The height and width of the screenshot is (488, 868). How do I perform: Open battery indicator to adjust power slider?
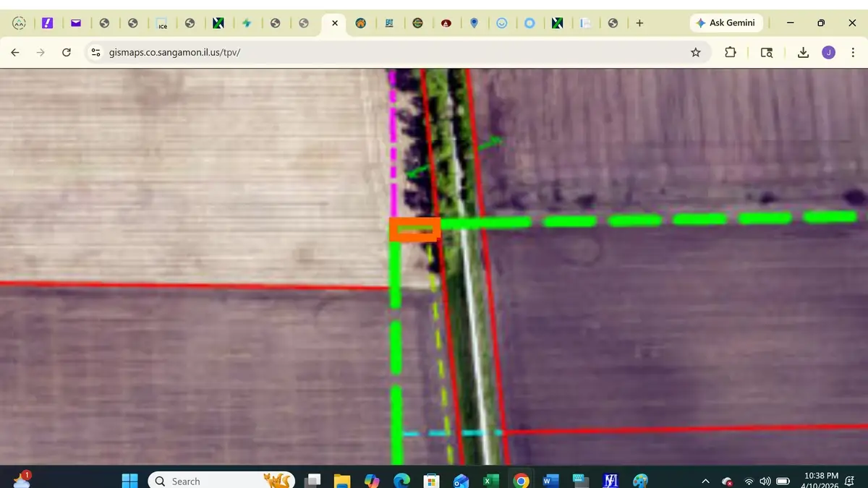pyautogui.click(x=782, y=480)
